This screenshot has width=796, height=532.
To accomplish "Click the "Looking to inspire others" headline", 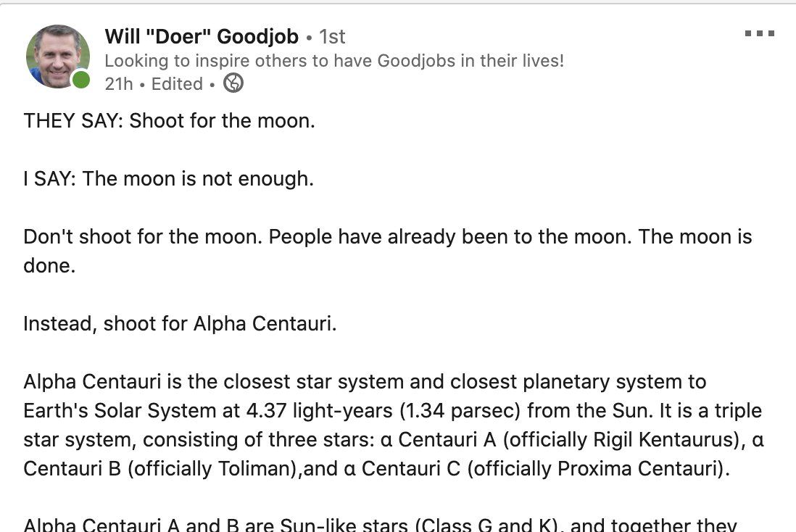I will coord(334,60).
